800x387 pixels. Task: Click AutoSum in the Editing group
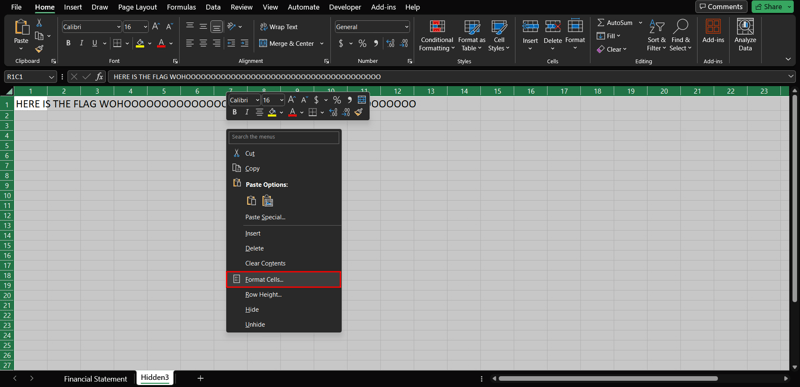pyautogui.click(x=615, y=23)
